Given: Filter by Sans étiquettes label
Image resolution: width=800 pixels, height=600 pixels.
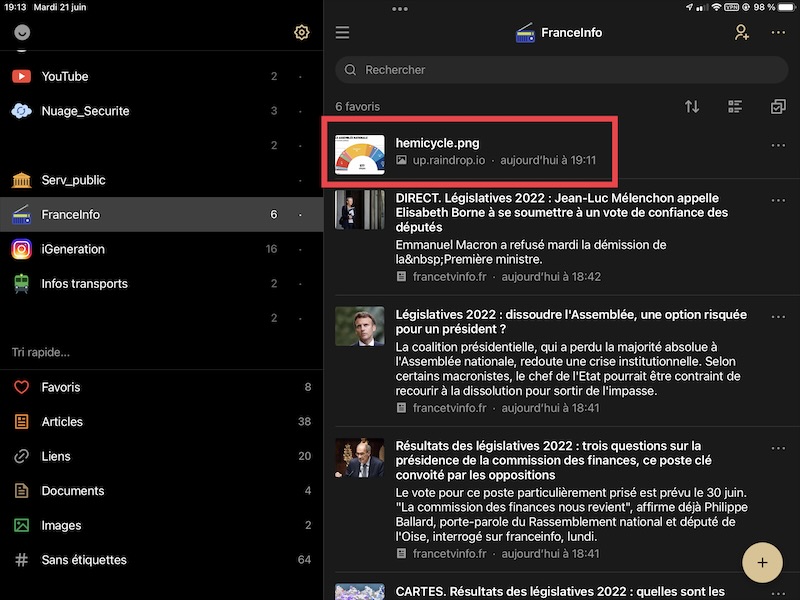Looking at the screenshot, I should [84, 560].
